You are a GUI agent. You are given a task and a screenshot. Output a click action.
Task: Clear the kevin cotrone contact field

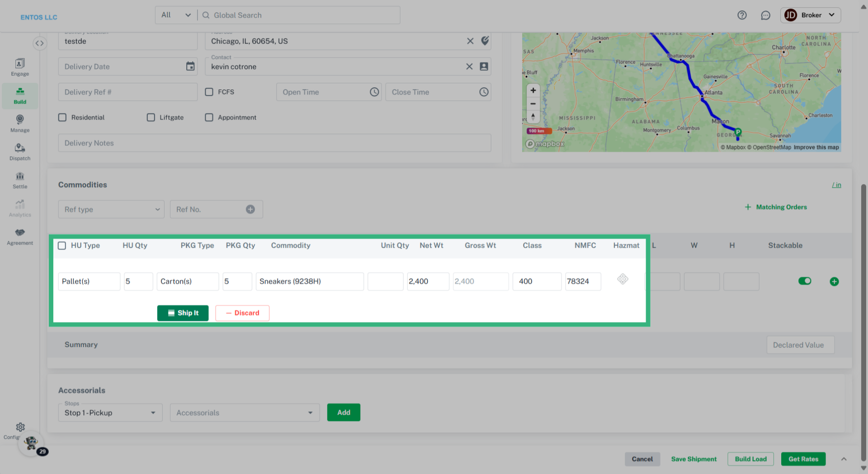[469, 66]
